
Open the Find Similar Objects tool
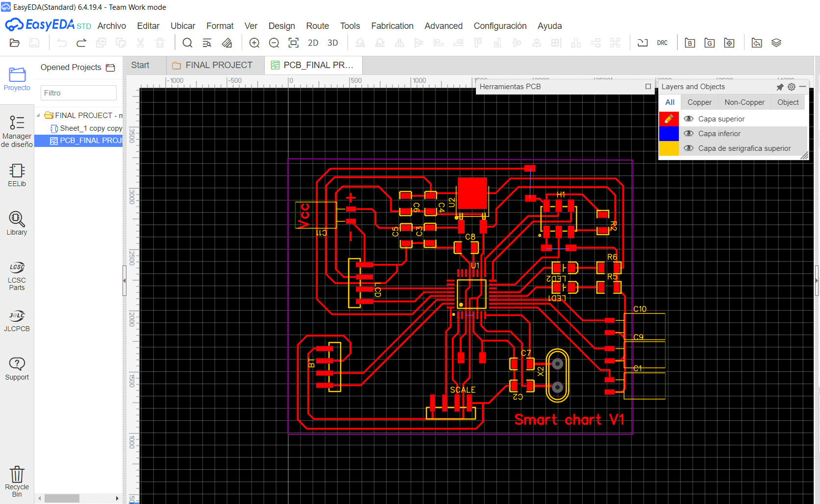click(x=207, y=43)
